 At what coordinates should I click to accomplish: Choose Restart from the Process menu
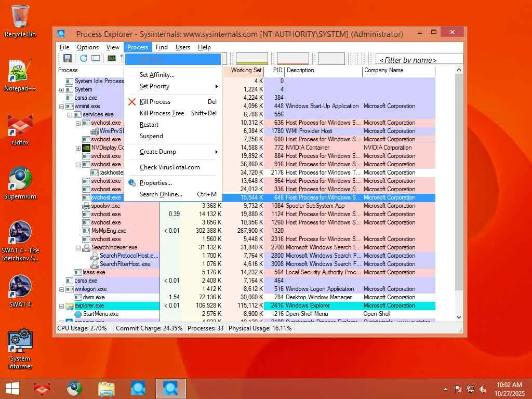point(173,125)
